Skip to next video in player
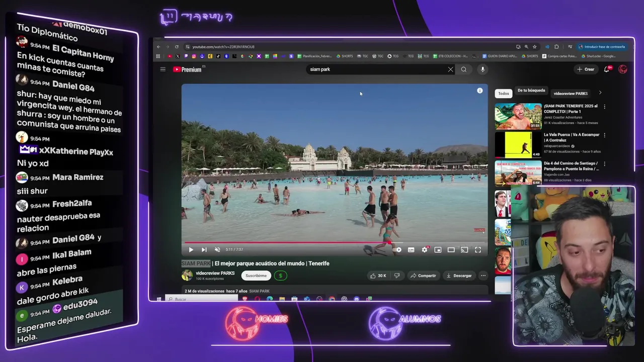The height and width of the screenshot is (362, 644). [x=204, y=249]
